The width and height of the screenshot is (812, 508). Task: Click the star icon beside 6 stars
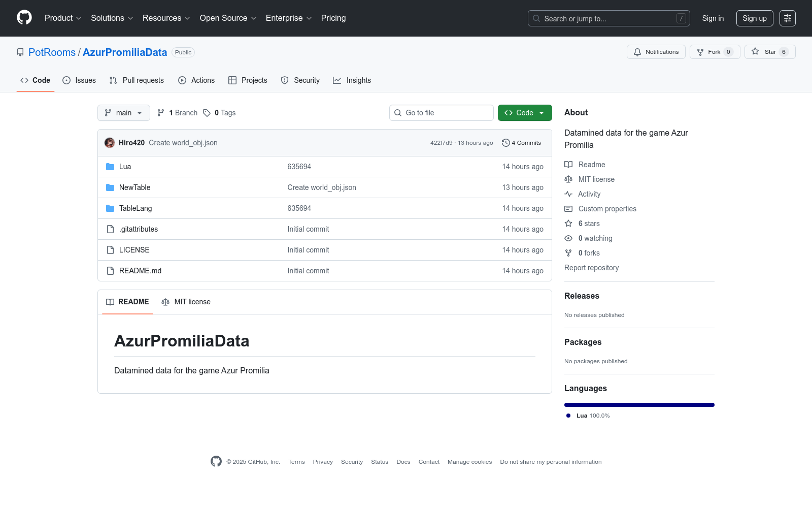(568, 224)
